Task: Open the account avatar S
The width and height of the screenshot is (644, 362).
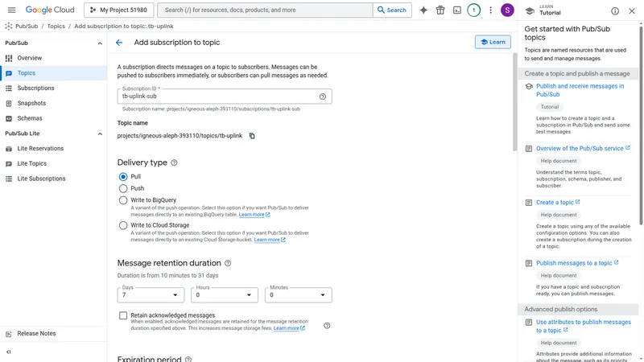Action: pos(507,10)
